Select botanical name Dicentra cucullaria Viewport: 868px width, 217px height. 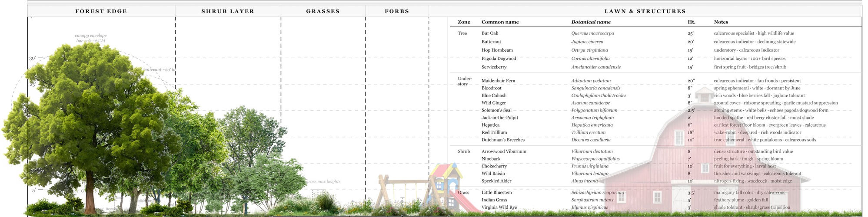point(591,140)
